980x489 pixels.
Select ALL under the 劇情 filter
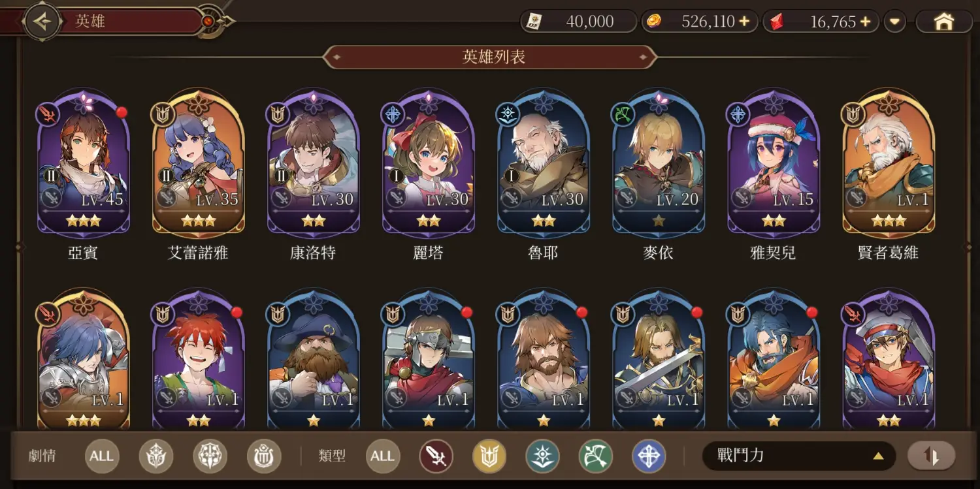101,456
